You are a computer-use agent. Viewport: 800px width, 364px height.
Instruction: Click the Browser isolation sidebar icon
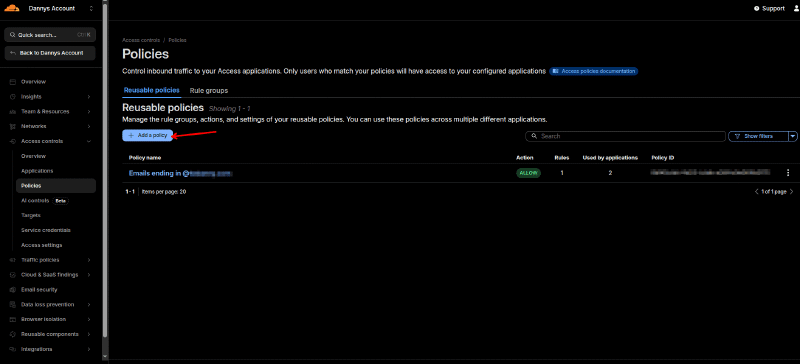coord(12,319)
